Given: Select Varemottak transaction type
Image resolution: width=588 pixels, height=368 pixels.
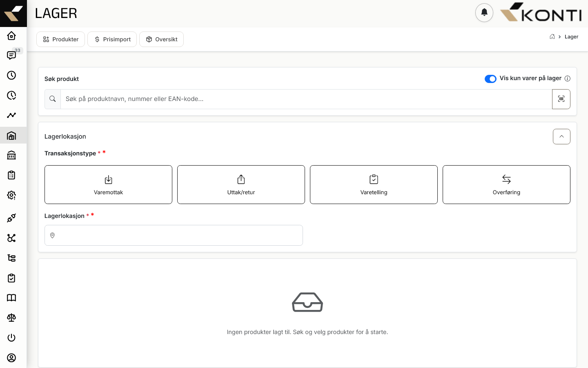Looking at the screenshot, I should tap(108, 184).
